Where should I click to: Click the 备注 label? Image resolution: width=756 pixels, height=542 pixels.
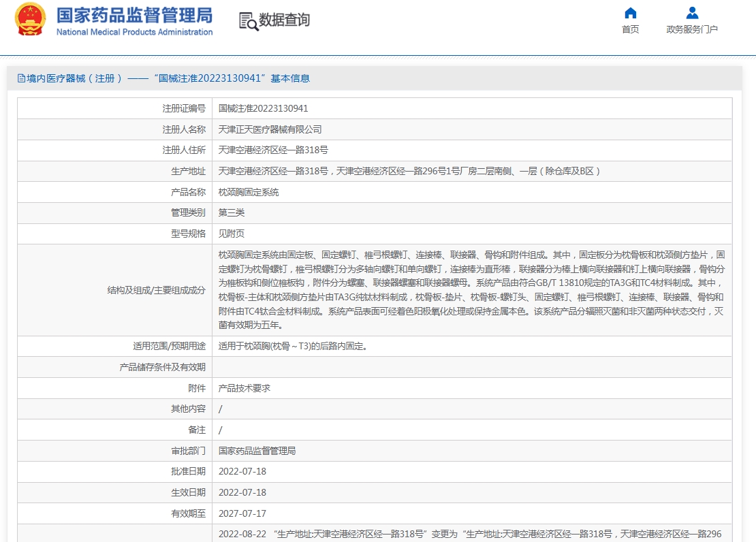(197, 430)
